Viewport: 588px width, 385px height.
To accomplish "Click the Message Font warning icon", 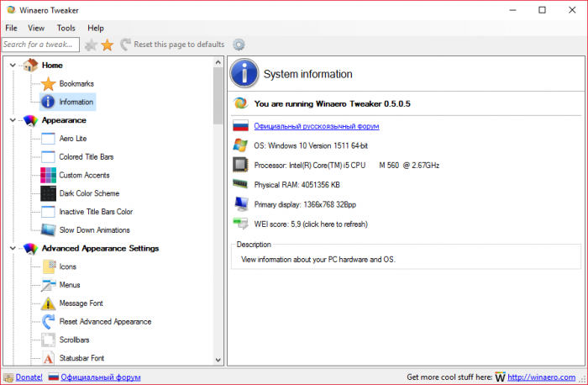I will (48, 303).
